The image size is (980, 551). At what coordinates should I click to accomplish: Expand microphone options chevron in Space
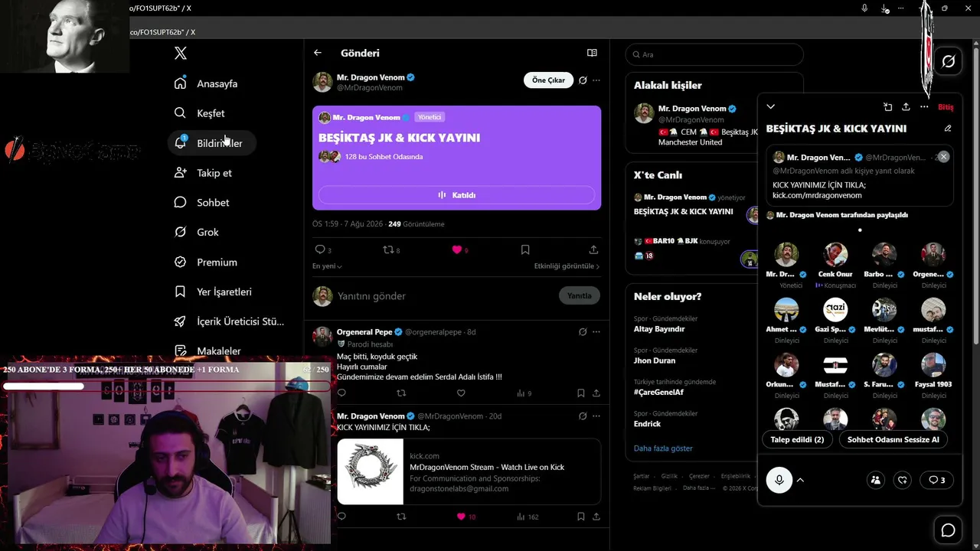click(x=800, y=480)
